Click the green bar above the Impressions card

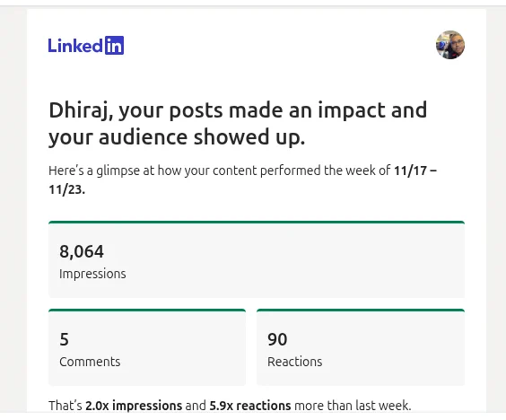257,222
